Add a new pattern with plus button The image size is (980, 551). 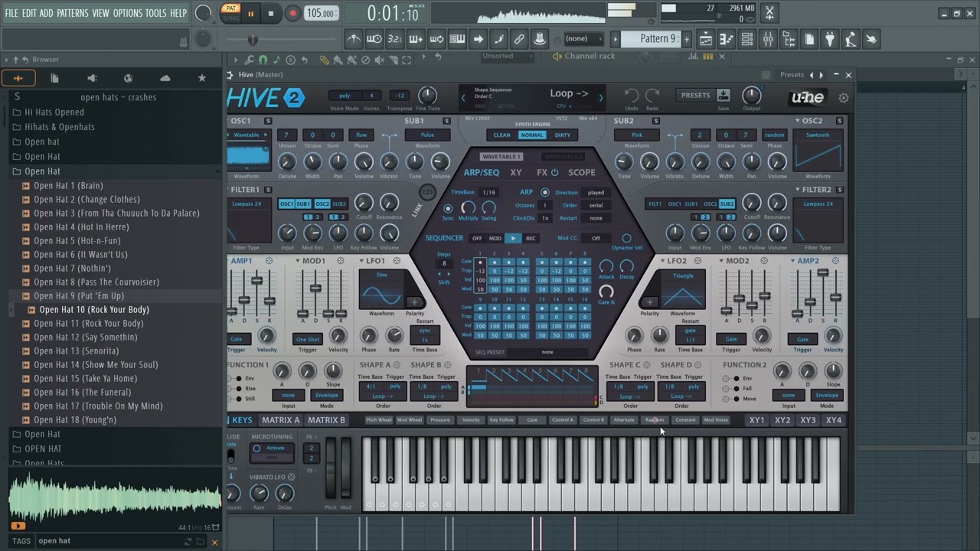point(686,39)
